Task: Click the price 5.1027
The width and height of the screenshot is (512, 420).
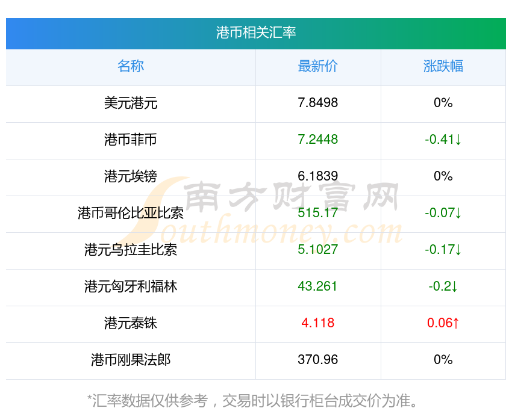Action: click(317, 250)
